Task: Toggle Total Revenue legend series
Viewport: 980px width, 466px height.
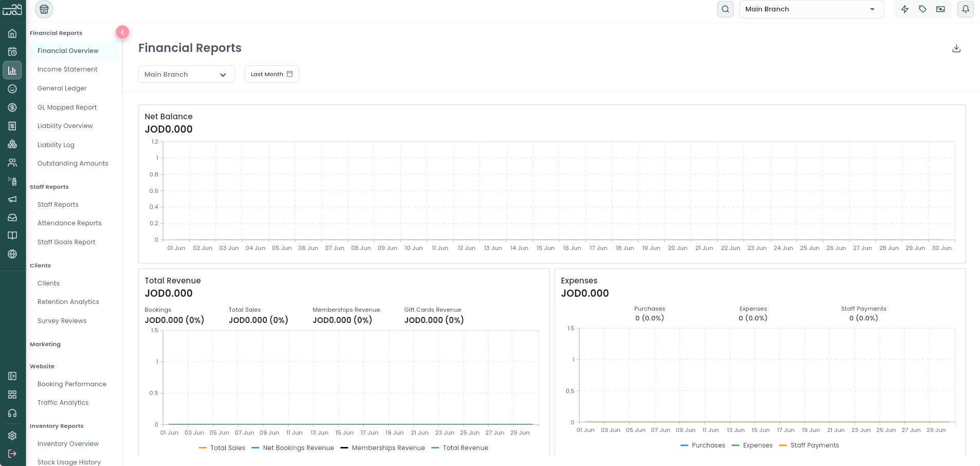Action: 459,448
